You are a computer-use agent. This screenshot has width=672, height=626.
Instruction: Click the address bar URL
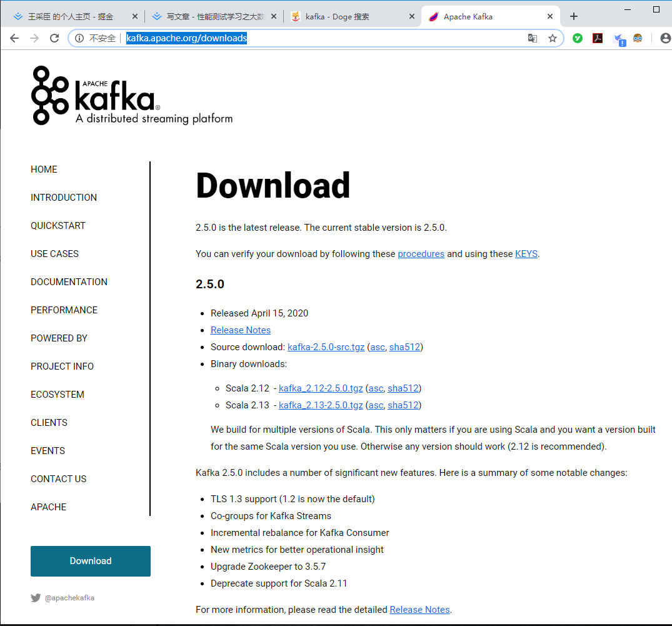coord(186,38)
